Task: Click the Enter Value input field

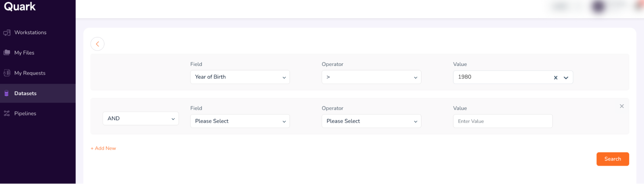Action: click(503, 121)
